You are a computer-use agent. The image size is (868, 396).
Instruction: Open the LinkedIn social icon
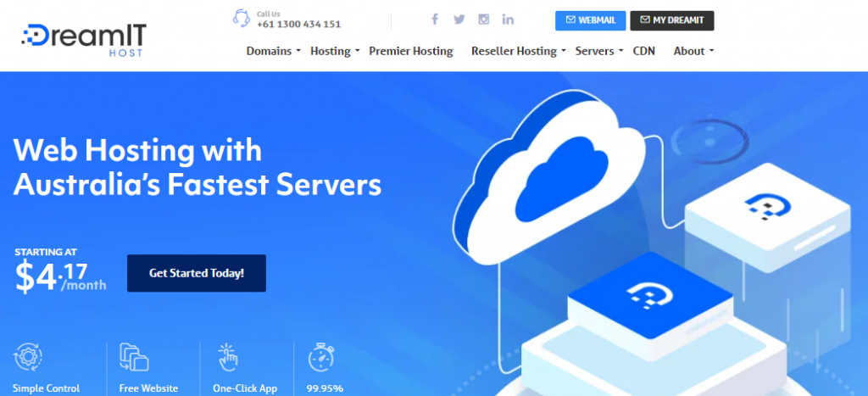[508, 20]
